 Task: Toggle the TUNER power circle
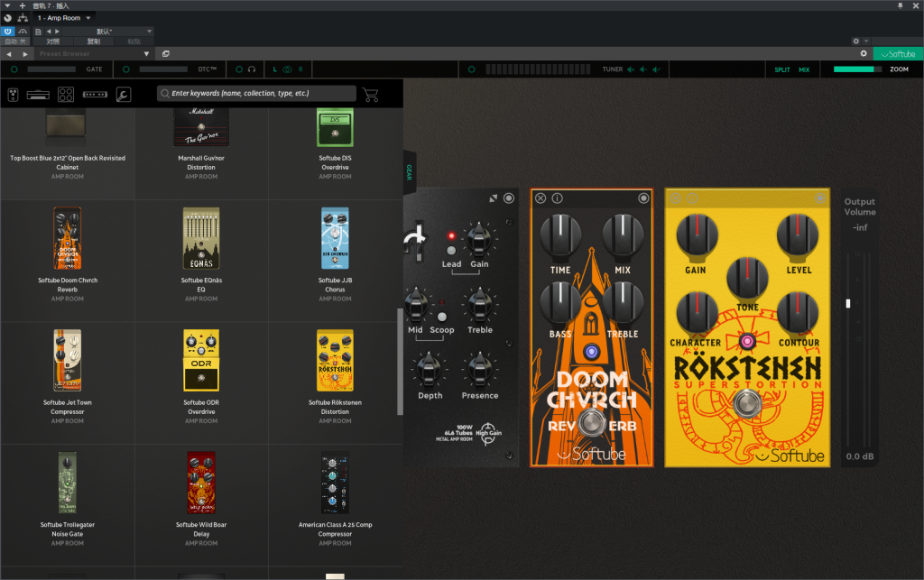coord(471,69)
